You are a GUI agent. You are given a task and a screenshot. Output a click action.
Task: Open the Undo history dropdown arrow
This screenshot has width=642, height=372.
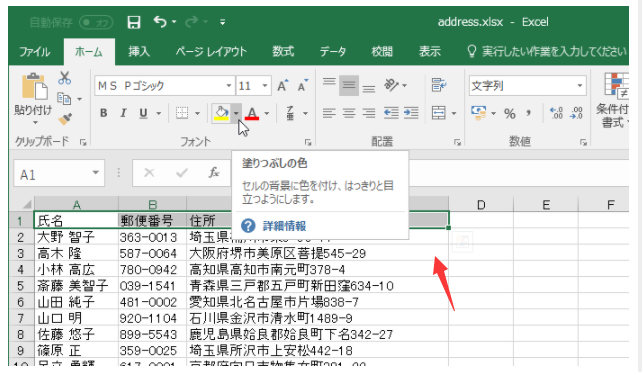point(174,22)
